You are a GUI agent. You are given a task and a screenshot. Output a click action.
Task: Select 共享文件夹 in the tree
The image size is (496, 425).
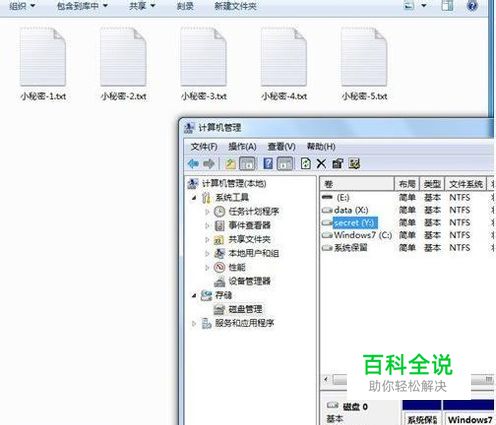click(249, 239)
